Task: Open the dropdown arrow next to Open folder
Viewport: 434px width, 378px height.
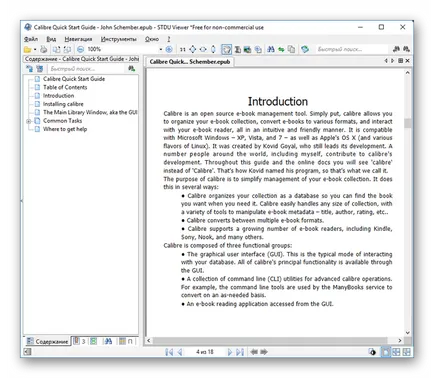Action: [35, 50]
